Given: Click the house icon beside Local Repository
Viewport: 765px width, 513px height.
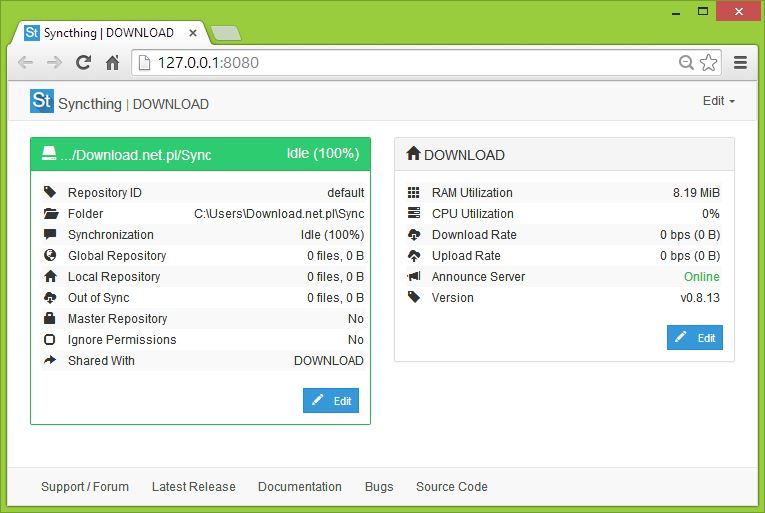Looking at the screenshot, I should (x=50, y=276).
